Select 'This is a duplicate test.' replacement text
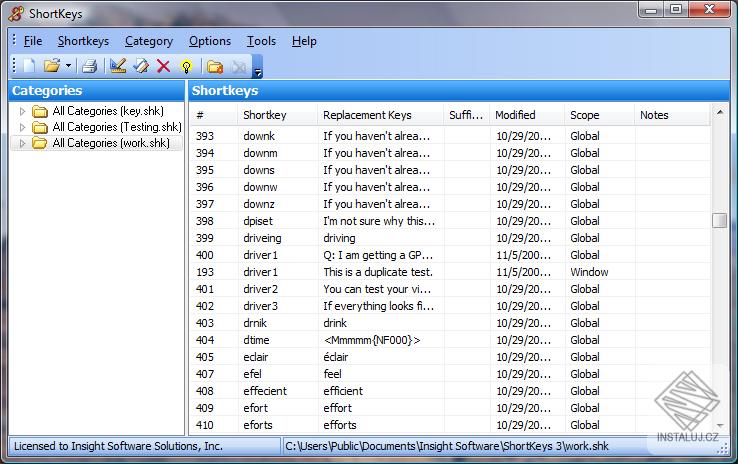Screen dimensions: 738x464 (x=378, y=272)
